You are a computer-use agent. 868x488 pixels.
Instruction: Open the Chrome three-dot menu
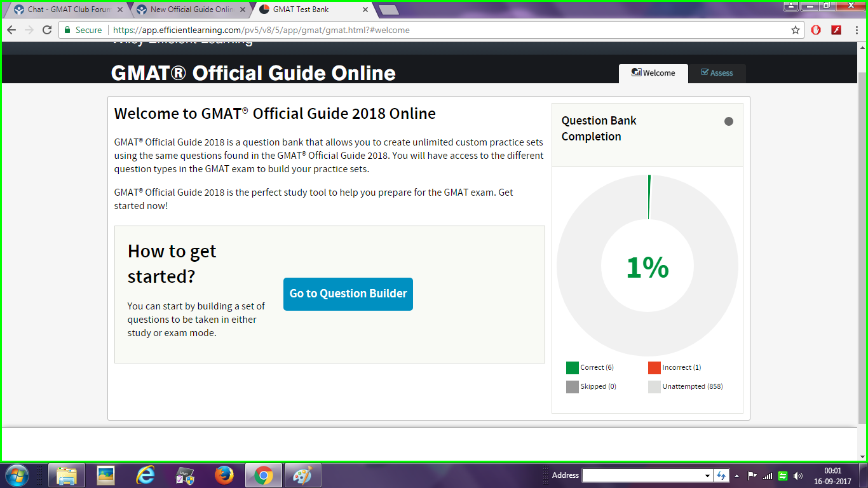point(857,30)
